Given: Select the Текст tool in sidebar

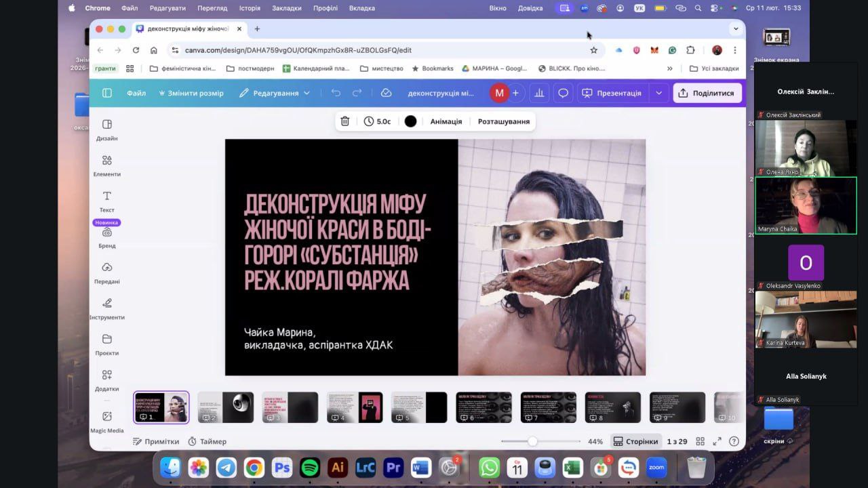Looking at the screenshot, I should coord(106,201).
